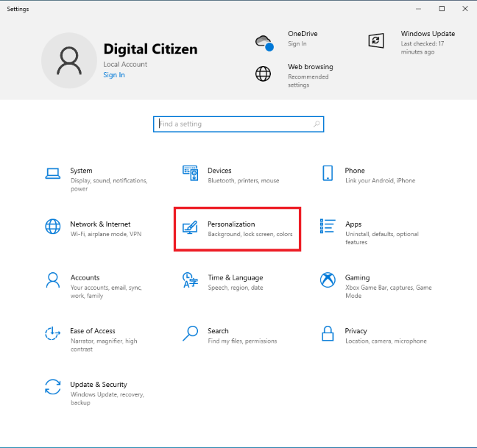Click 'Speech, region, date' description
The image size is (477, 448).
(x=236, y=288)
